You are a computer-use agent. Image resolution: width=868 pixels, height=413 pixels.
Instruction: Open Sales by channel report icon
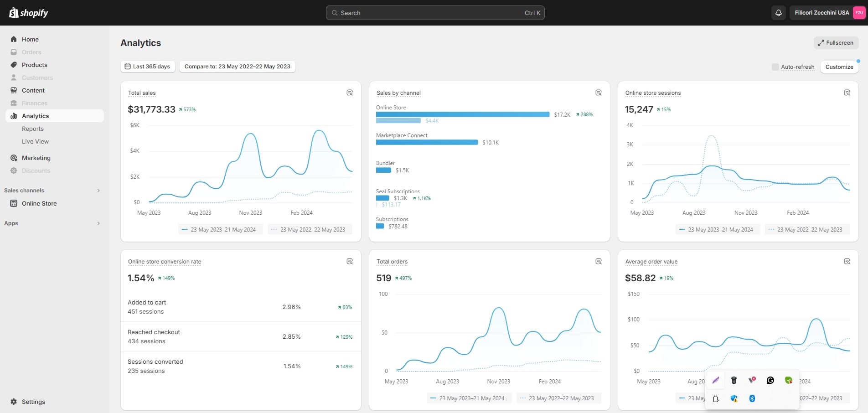pyautogui.click(x=599, y=93)
